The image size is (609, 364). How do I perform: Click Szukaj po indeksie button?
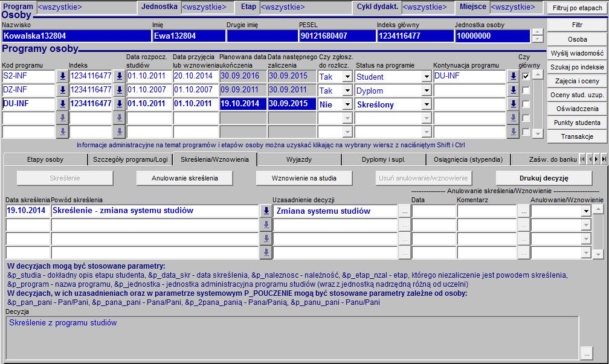[577, 67]
